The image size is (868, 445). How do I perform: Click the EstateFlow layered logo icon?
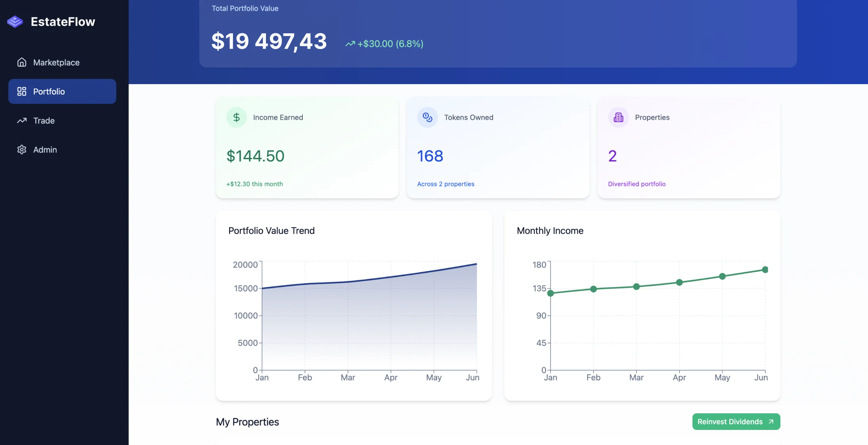click(x=15, y=21)
